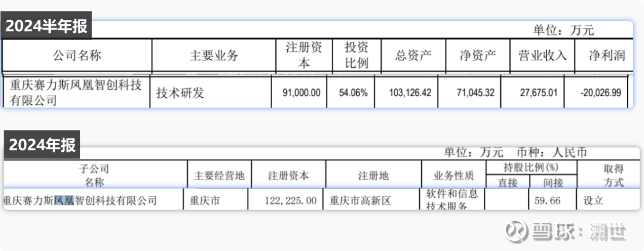Screen dimensions: 644x251
Task: Select the company name cell in the 2024半年报 table
Action: point(76,93)
